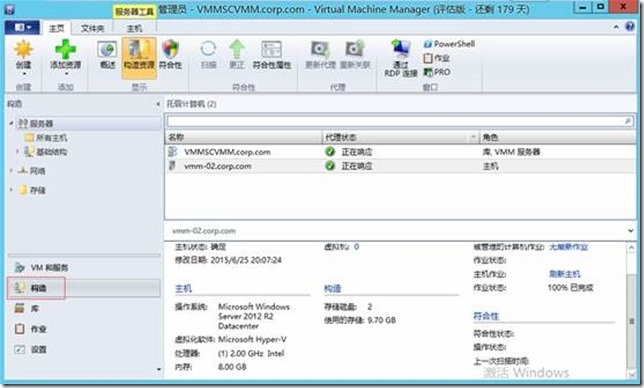Open the 库 (Library) workspace
Screen dimensions: 644x388
83,308
